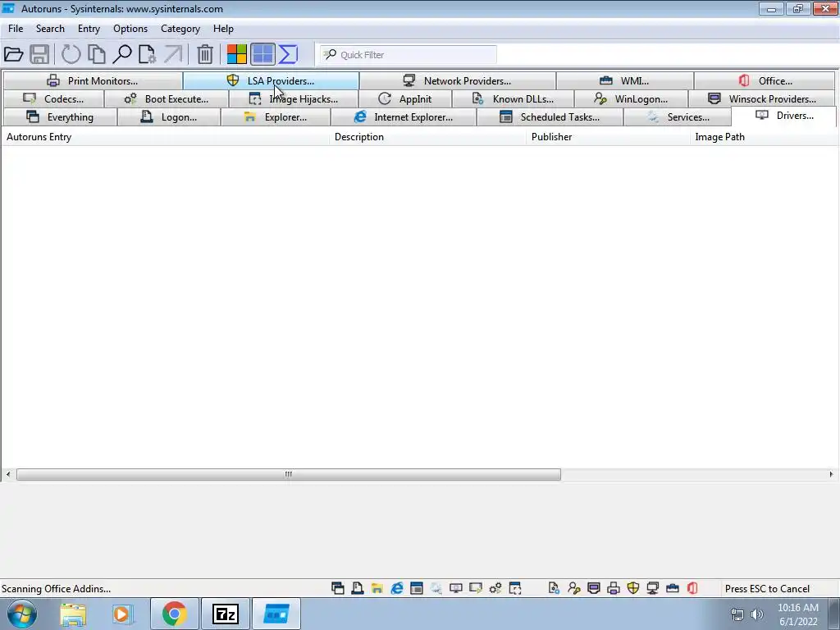Toggle Hide Windows Entries blue logo
Screen dimensions: 840x630
[262, 54]
